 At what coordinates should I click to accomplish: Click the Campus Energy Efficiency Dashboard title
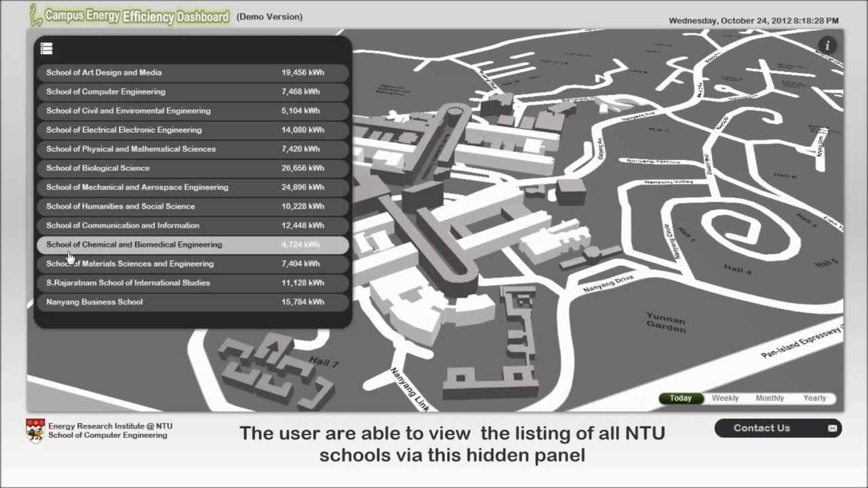pyautogui.click(x=137, y=17)
